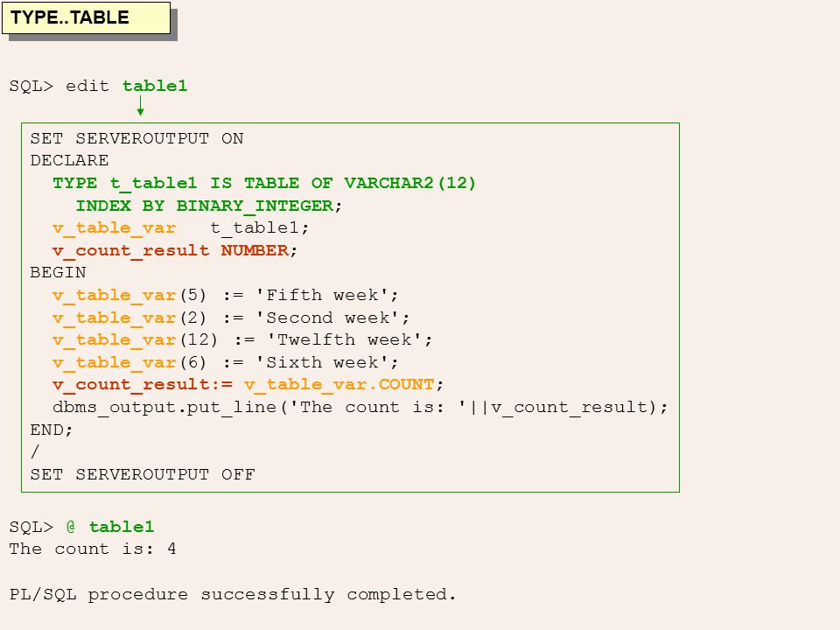This screenshot has height=630, width=840.
Task: Click the 'Fifth week' assignment line
Action: pyautogui.click(x=225, y=295)
